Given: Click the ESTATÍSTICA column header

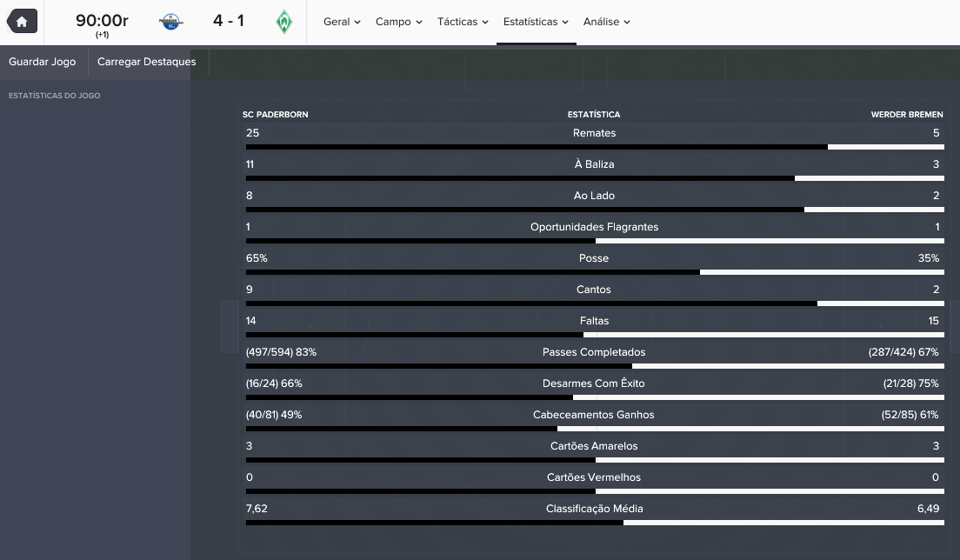Looking at the screenshot, I should pos(594,115).
